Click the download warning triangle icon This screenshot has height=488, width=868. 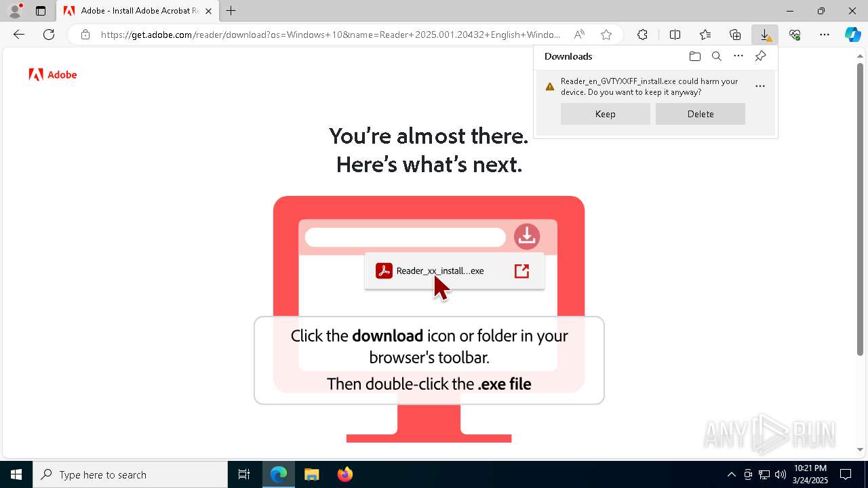pos(550,87)
